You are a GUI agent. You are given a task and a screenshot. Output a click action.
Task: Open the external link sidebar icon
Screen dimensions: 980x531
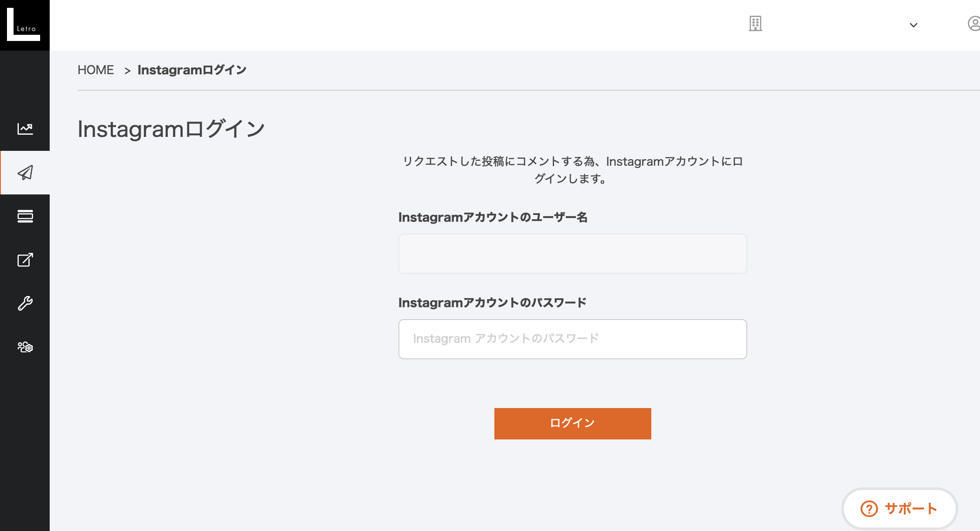point(25,259)
